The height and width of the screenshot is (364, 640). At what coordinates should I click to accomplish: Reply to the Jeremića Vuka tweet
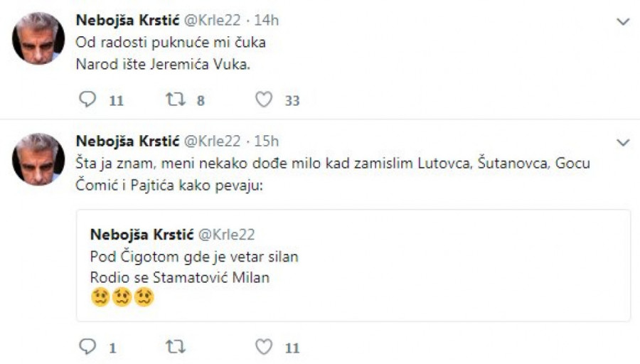(x=87, y=100)
